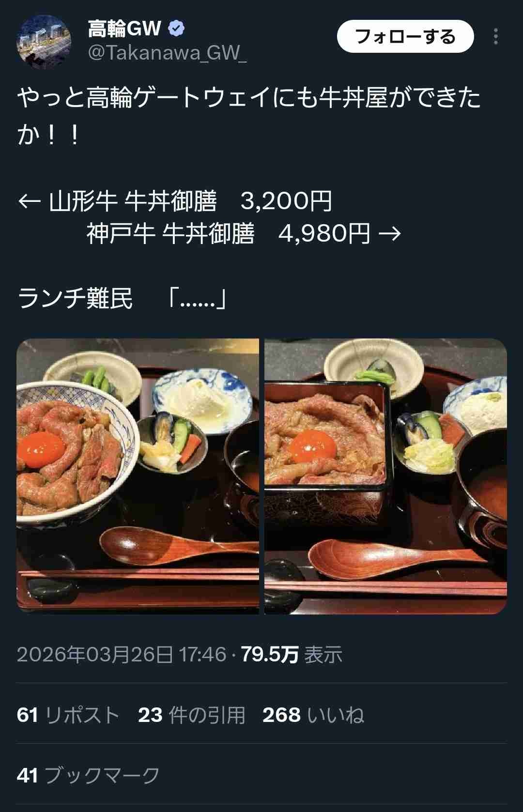Click the 神戸牛 牛丼御膳 4,980円 line

pos(244,234)
